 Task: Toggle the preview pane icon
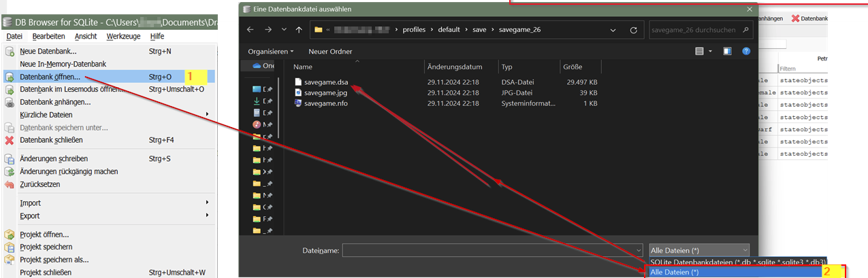pos(727,51)
